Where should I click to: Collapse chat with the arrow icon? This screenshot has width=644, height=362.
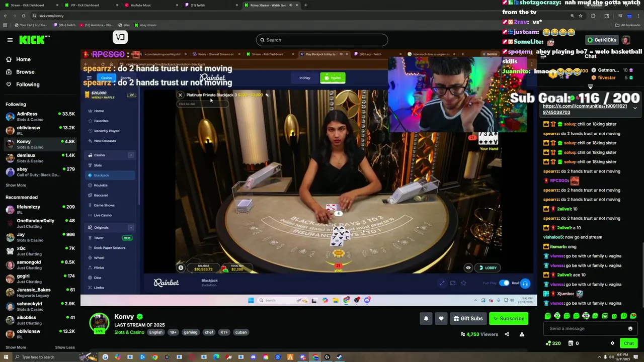[543, 56]
